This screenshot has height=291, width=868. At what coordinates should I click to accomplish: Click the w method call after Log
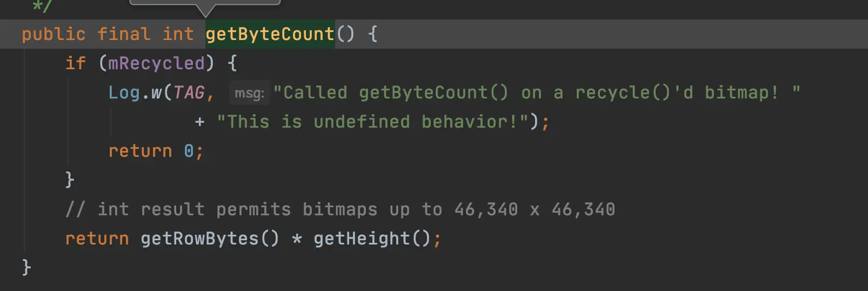(x=156, y=92)
